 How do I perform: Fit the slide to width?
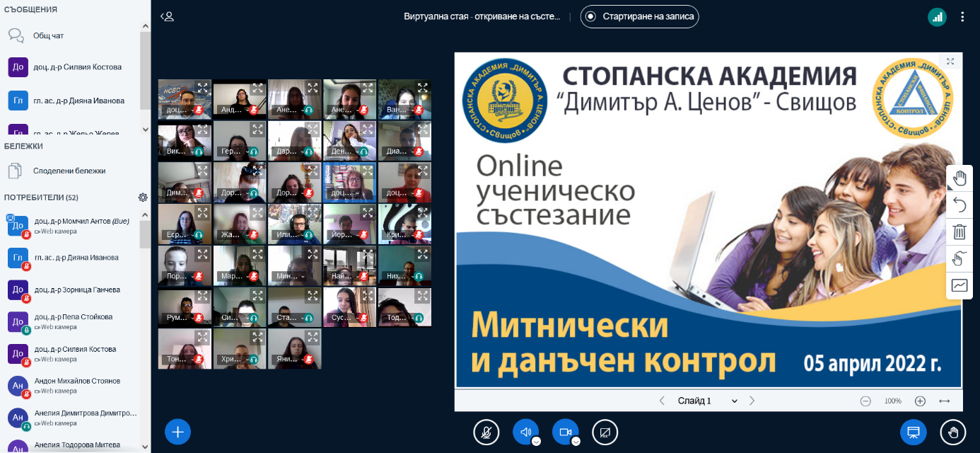[x=944, y=401]
